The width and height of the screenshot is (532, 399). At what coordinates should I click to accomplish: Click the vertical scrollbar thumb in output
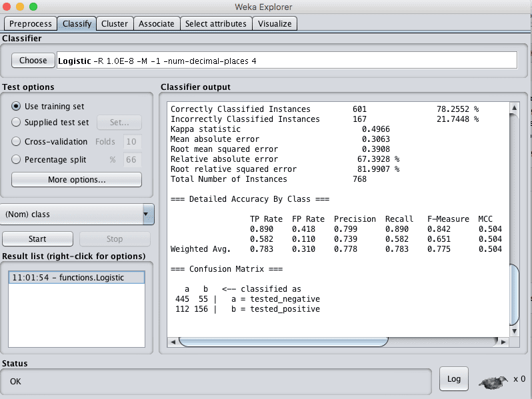tap(515, 294)
